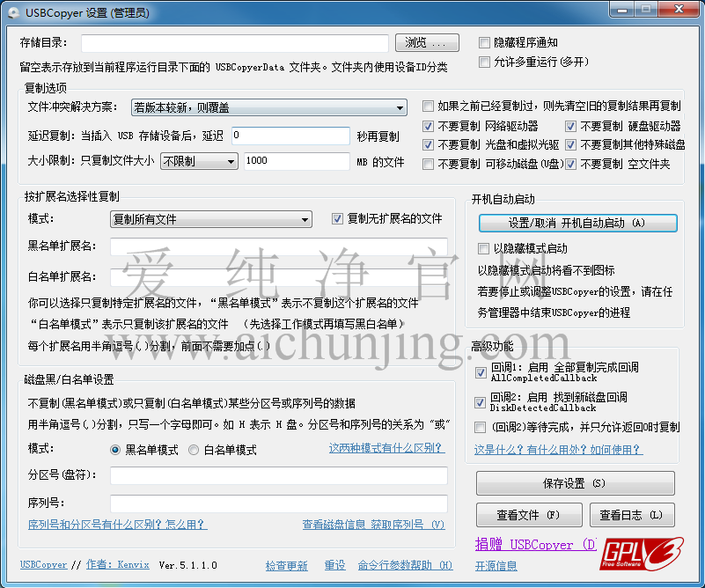Toggle 复制无扩展名的文件 checkbox
Image resolution: width=705 pixels, height=588 pixels.
point(337,219)
